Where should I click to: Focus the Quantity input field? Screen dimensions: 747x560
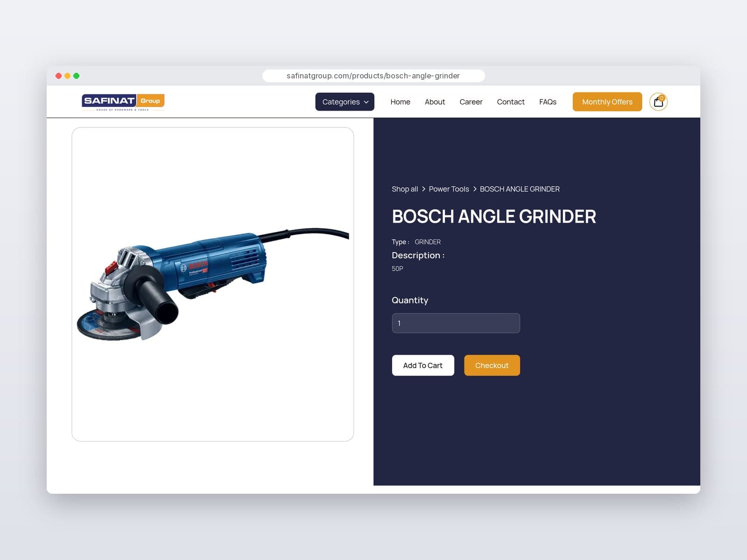click(456, 323)
